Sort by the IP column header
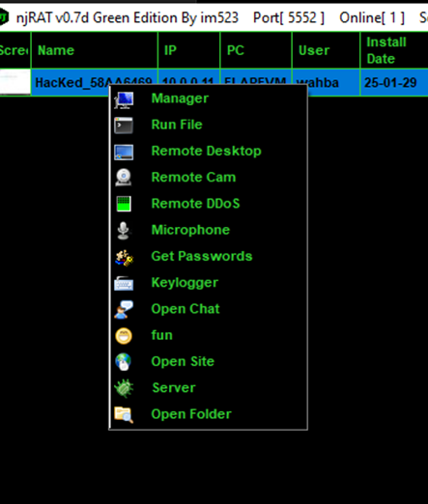428x504 pixels. (189, 50)
